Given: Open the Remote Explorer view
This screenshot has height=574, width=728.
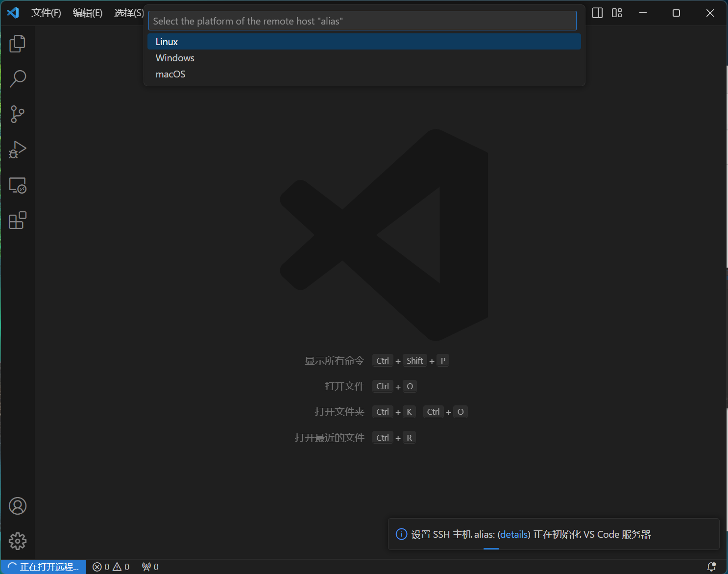Looking at the screenshot, I should pyautogui.click(x=18, y=185).
